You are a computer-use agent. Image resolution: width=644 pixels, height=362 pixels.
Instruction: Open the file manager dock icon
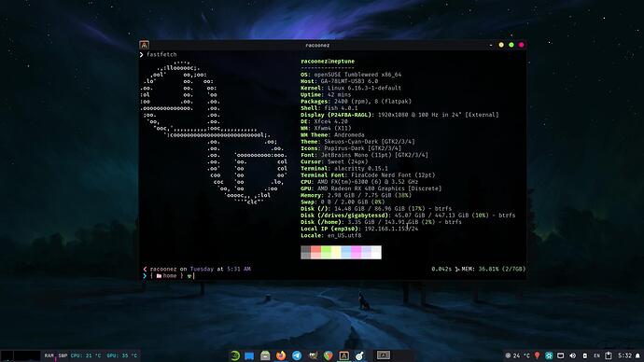[265, 355]
